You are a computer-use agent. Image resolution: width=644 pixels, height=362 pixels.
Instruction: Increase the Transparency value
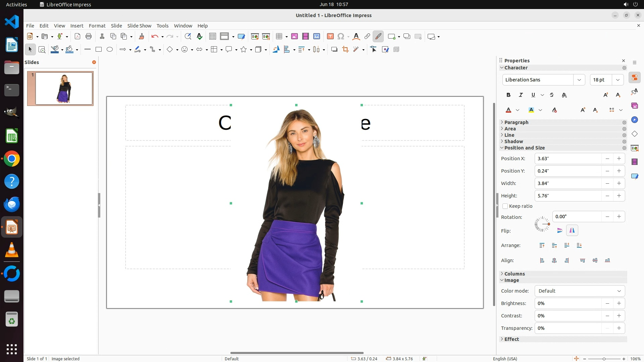point(619,328)
